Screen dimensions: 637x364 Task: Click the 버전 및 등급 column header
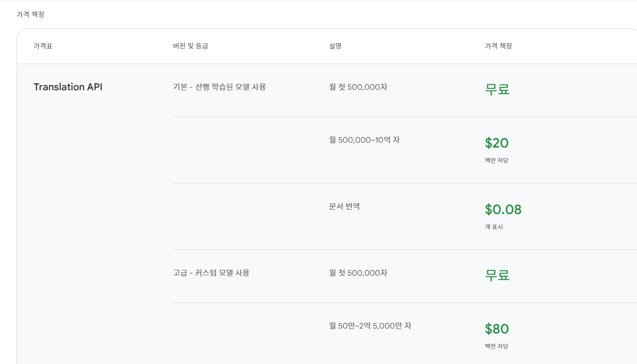190,46
